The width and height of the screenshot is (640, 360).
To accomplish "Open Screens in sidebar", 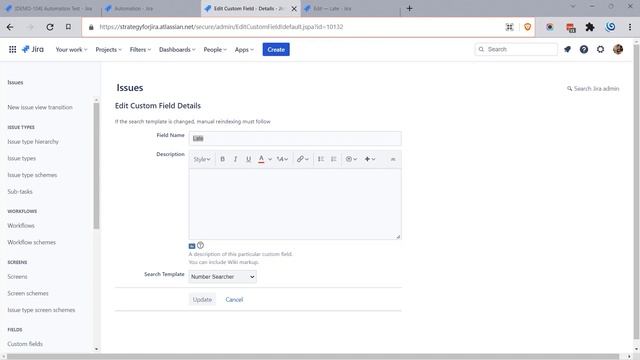I will [17, 277].
